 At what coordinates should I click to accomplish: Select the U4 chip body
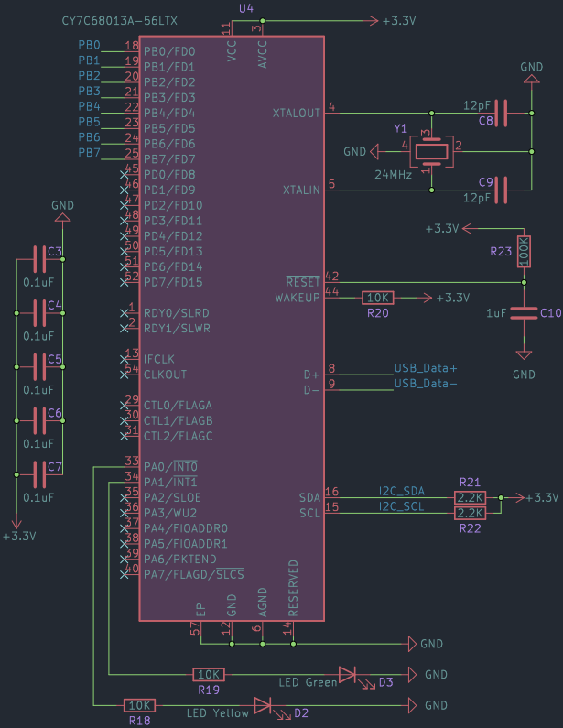point(232,328)
